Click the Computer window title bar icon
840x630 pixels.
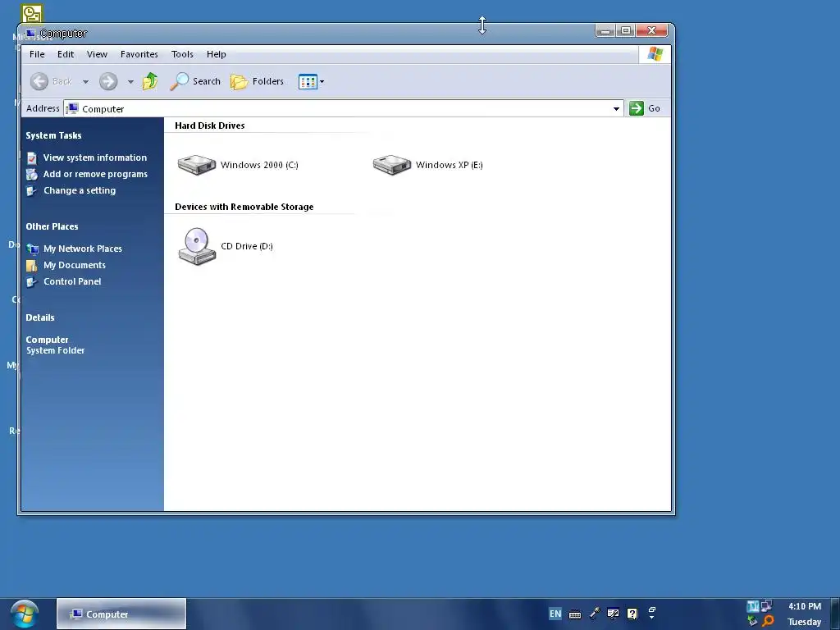point(30,33)
